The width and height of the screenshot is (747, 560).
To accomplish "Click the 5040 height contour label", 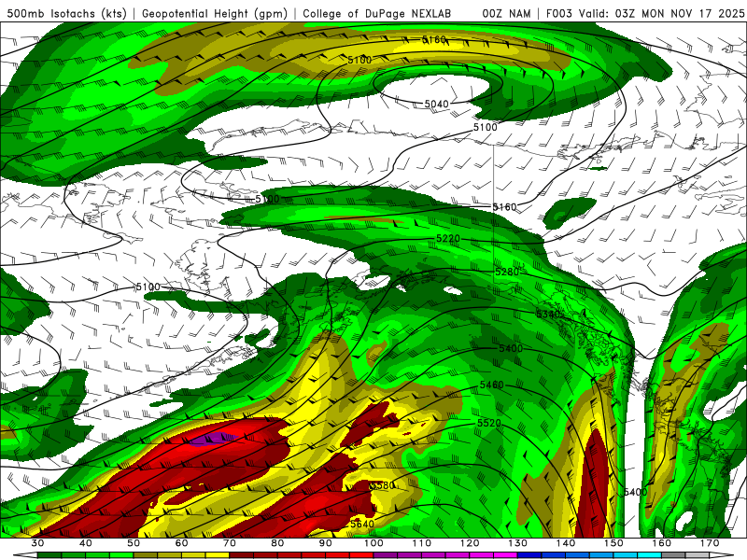I will point(436,104).
